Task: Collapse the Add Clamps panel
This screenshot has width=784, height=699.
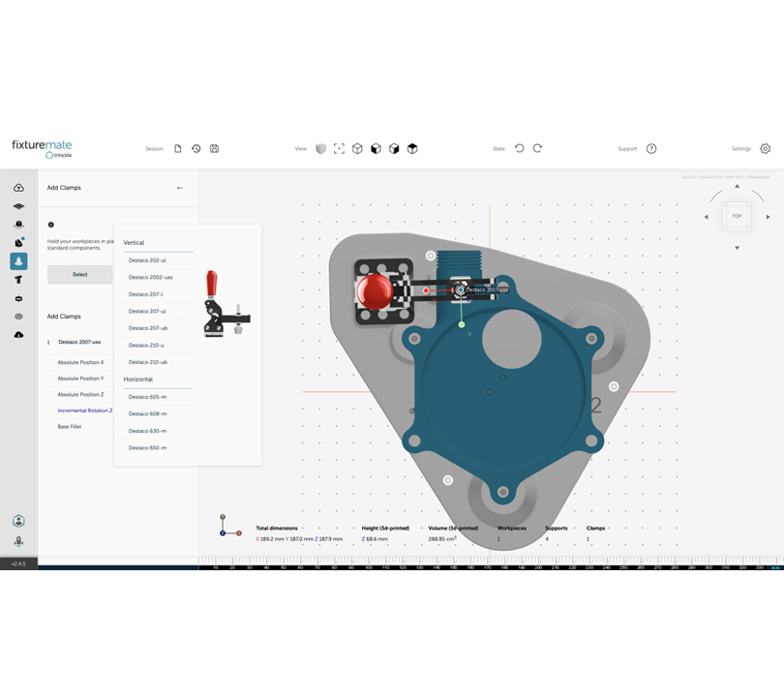Action: click(x=179, y=187)
